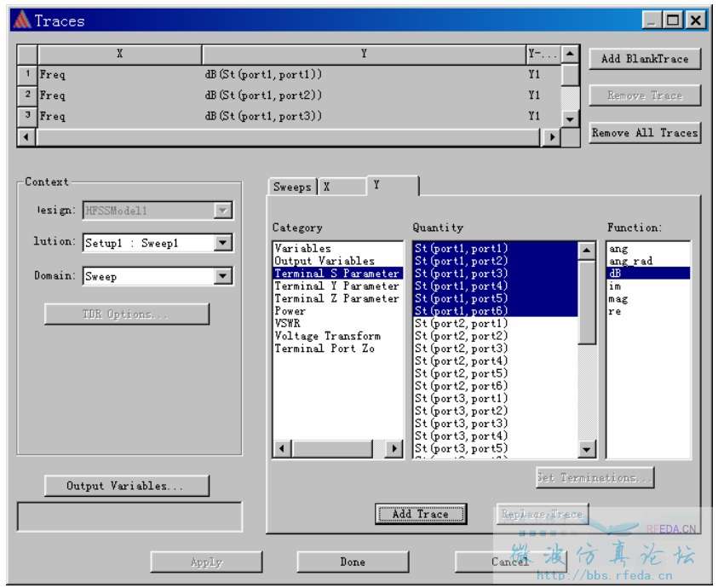718x588 pixels.
Task: Open the Solution Setup1 : Sweep1 dropdown
Action: coord(223,242)
